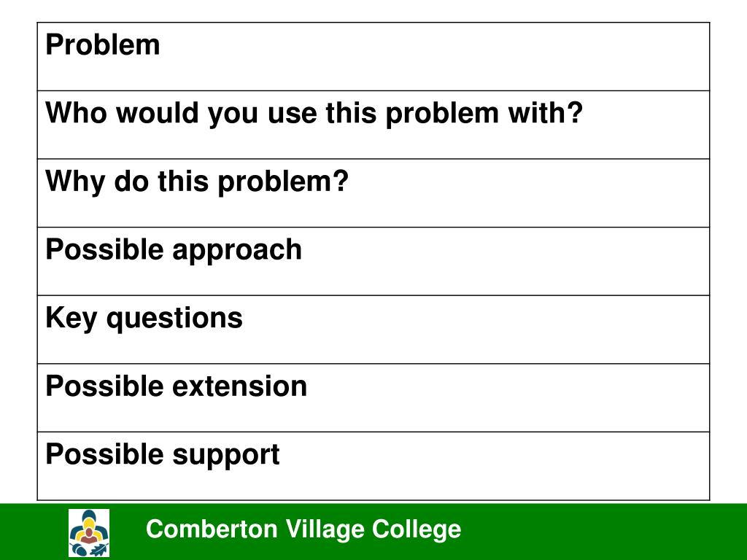Click the Comberton Village College crest logo
Image resolution: width=747 pixels, height=560 pixels.
point(88,533)
